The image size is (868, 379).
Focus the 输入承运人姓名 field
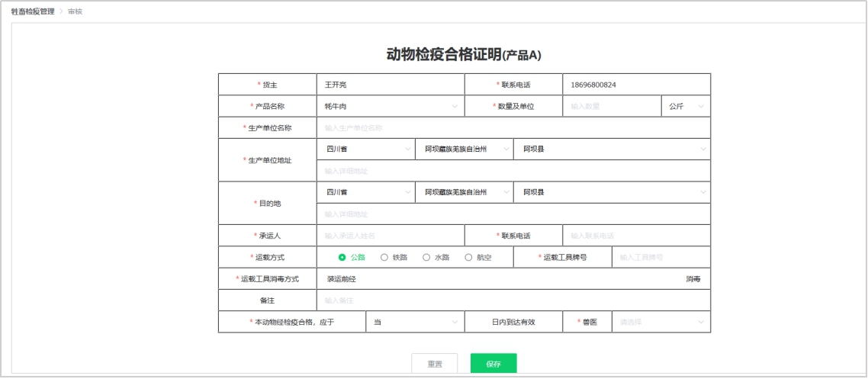[x=391, y=236]
